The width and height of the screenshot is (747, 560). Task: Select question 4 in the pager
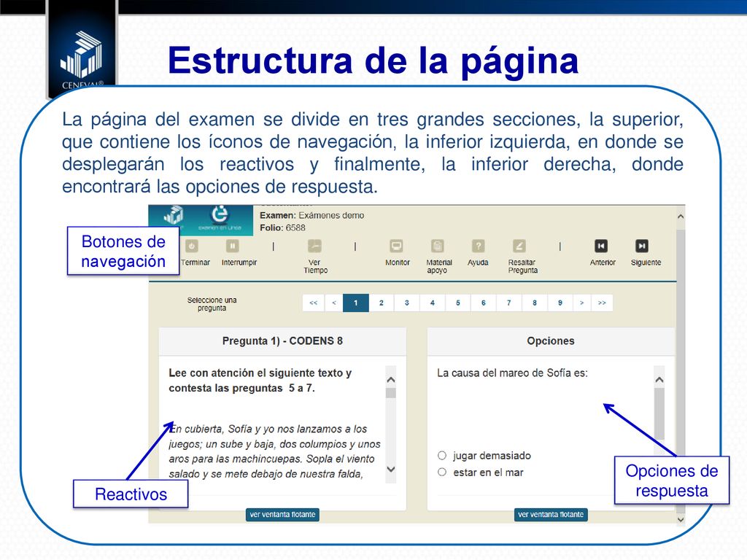click(433, 303)
